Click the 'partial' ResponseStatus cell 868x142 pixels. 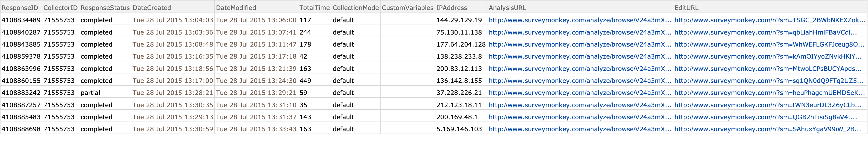105,93
